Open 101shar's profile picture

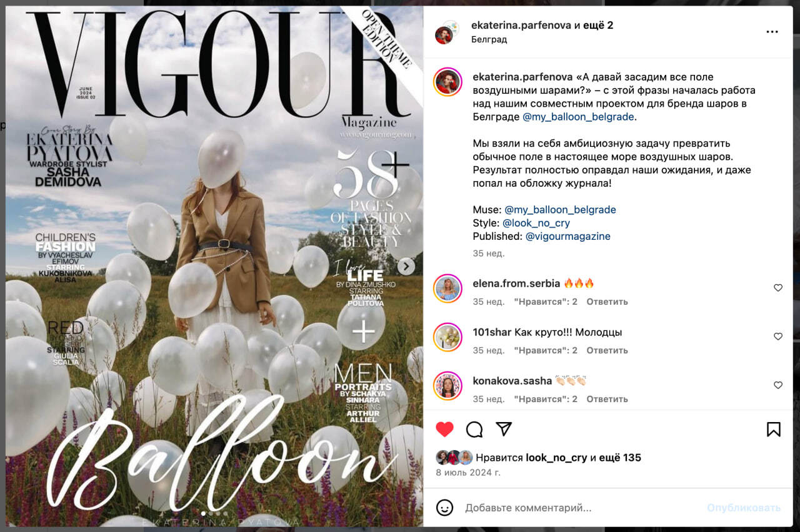click(x=447, y=337)
